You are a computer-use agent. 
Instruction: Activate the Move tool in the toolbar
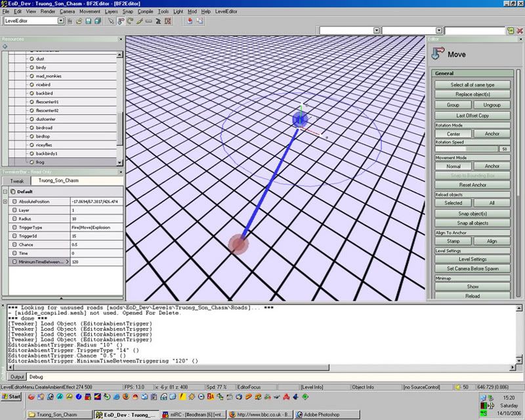pos(121,21)
